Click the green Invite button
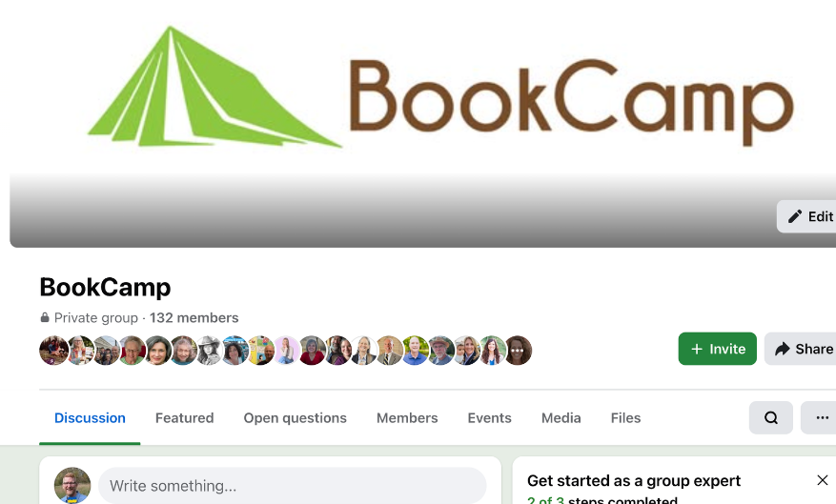 pyautogui.click(x=717, y=349)
